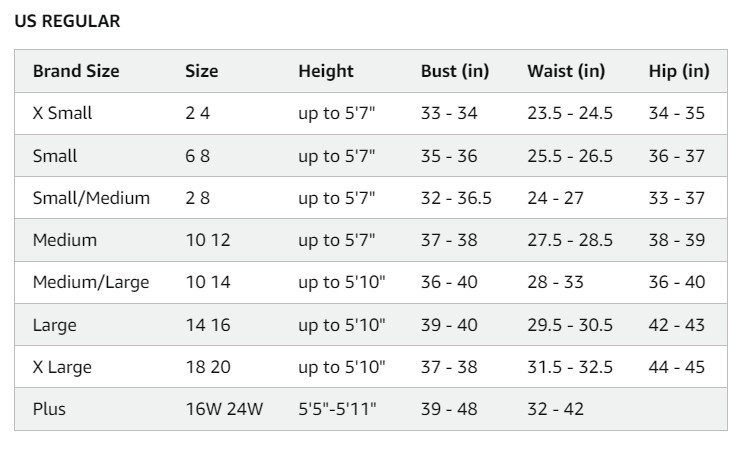
Task: Click the Size column header
Action: pyautogui.click(x=202, y=71)
